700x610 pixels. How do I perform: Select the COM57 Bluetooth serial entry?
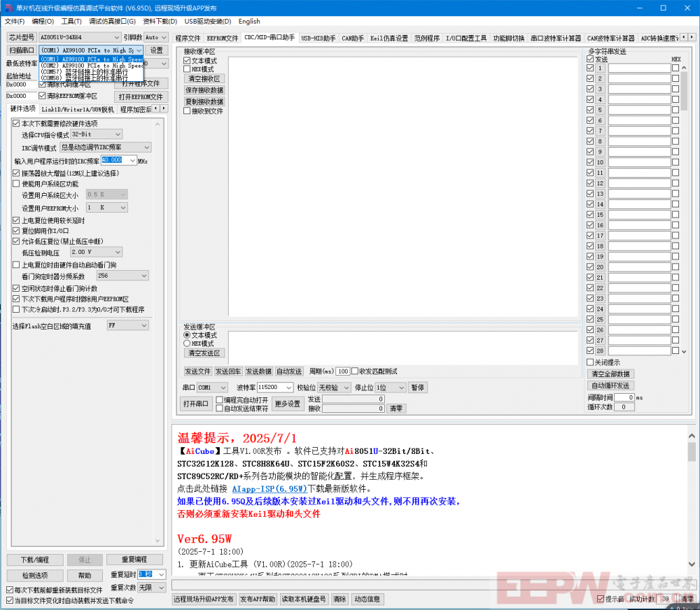coord(92,72)
